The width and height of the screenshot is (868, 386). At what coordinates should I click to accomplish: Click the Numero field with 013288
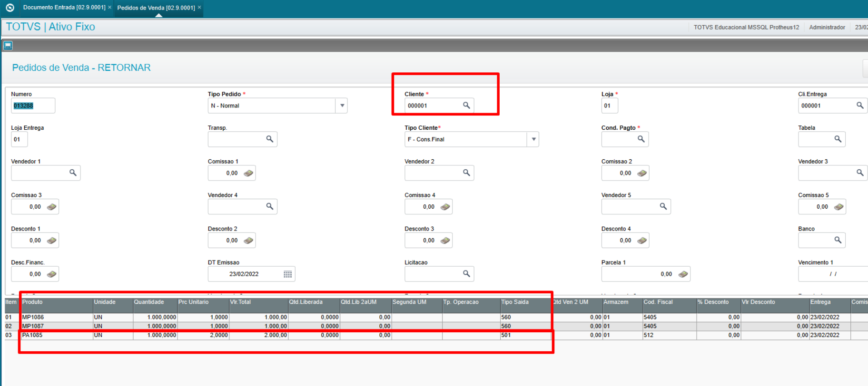click(x=33, y=106)
